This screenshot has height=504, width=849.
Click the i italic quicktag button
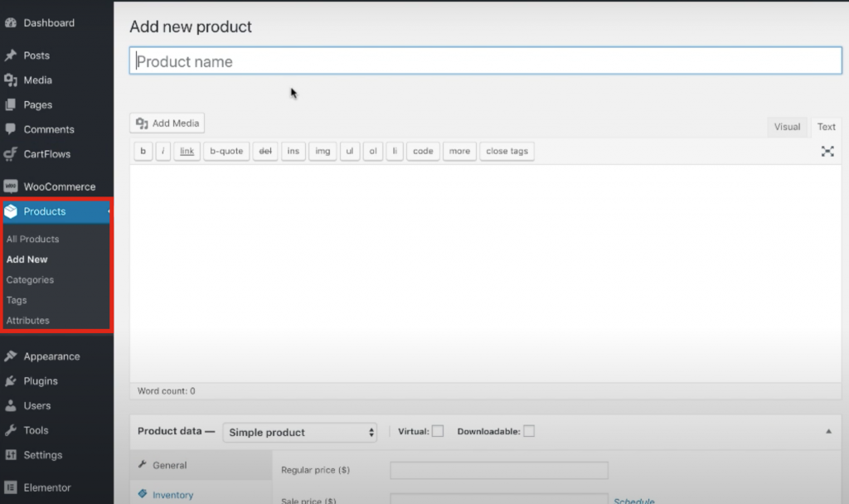(163, 151)
